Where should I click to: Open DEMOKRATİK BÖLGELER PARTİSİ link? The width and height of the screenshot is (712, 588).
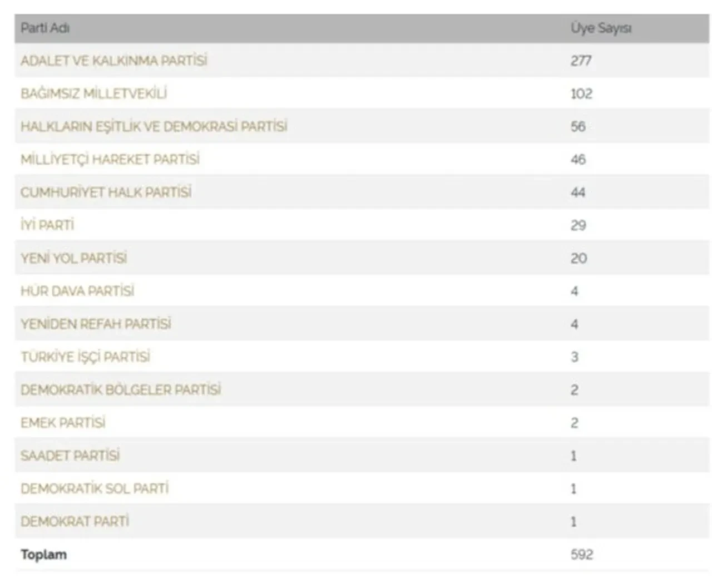coord(121,389)
